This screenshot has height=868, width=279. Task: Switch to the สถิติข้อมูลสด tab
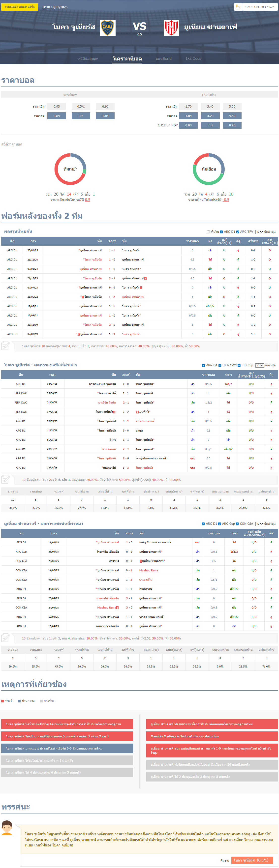88,59
